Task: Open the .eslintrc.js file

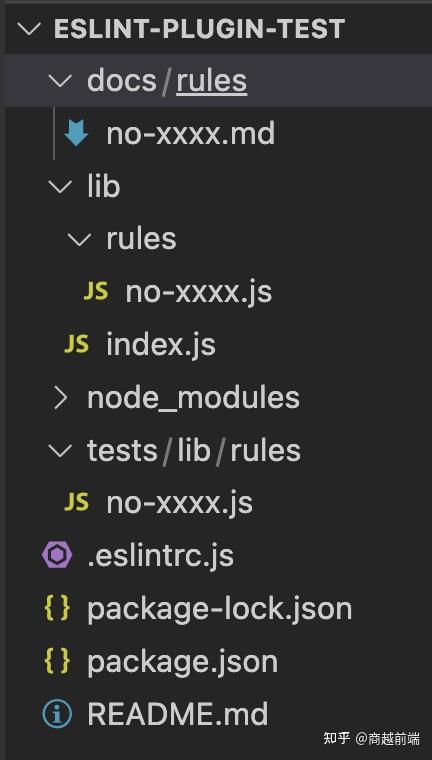Action: (160, 556)
